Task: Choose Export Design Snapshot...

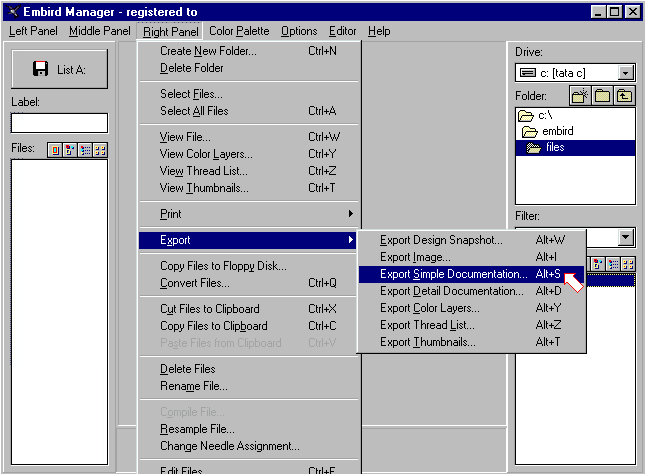Action: coord(471,240)
